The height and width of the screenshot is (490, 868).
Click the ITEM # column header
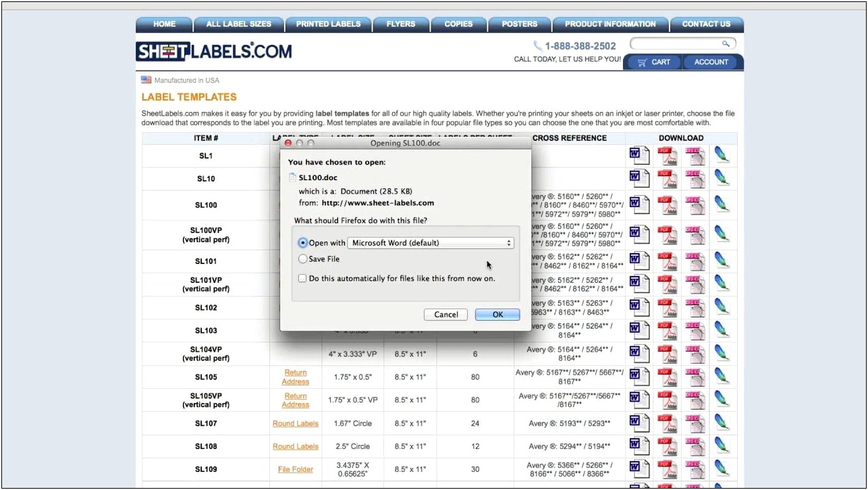pyautogui.click(x=206, y=138)
